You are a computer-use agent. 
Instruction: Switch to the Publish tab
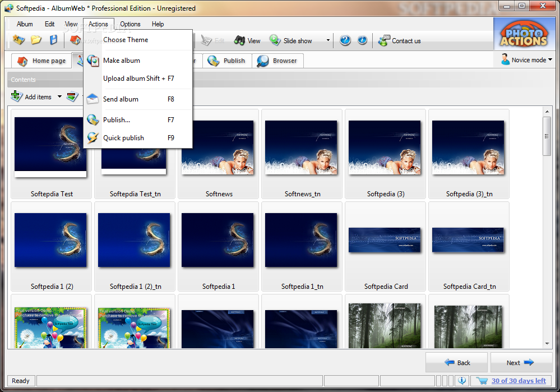[x=227, y=61]
